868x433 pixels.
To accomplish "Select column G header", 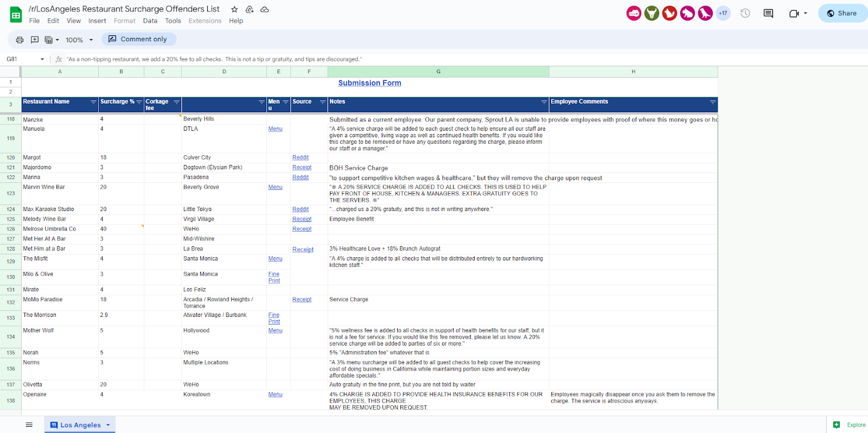I will click(438, 72).
